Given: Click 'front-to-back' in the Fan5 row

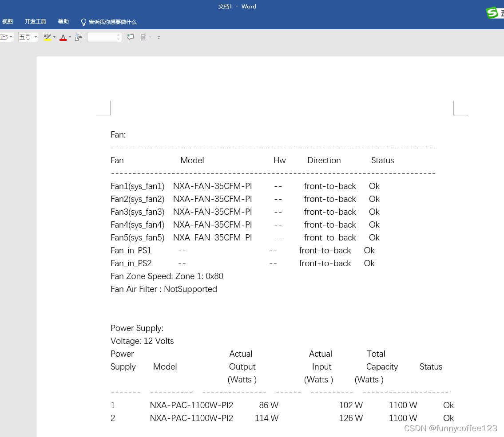Looking at the screenshot, I should click(330, 238).
